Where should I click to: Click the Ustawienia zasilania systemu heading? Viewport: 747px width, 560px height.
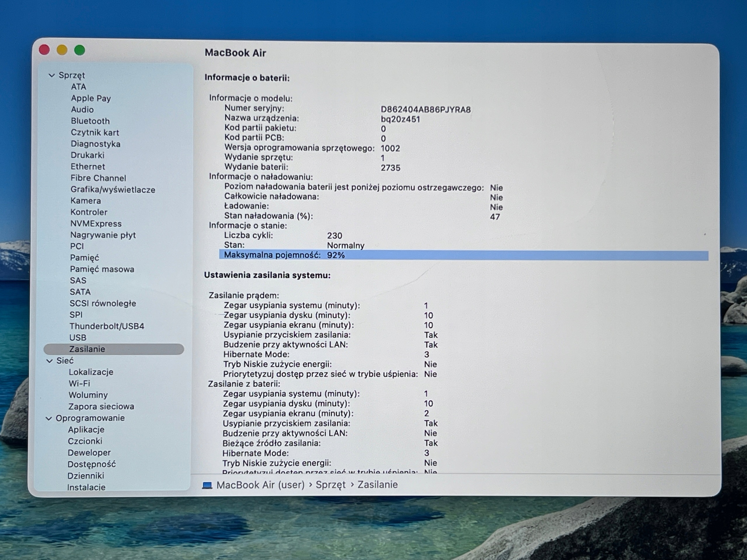267,275
